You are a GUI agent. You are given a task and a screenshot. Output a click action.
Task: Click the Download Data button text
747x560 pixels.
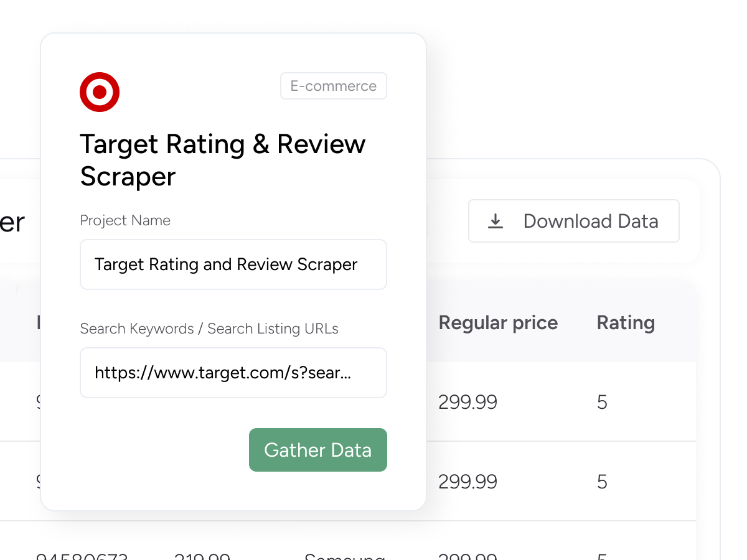590,221
